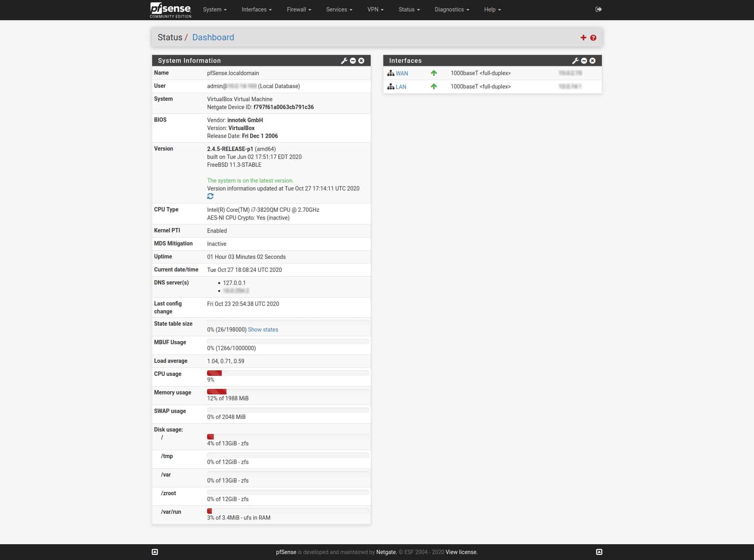Image resolution: width=754 pixels, height=560 pixels.
Task: Click the pfSense.localdomain name value
Action: coord(233,73)
